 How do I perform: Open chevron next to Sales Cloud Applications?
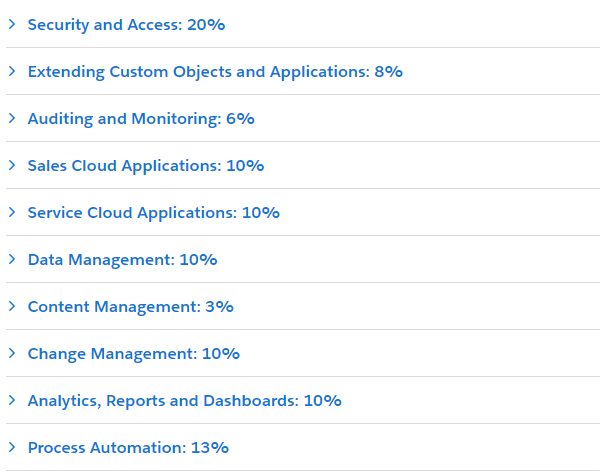12,165
